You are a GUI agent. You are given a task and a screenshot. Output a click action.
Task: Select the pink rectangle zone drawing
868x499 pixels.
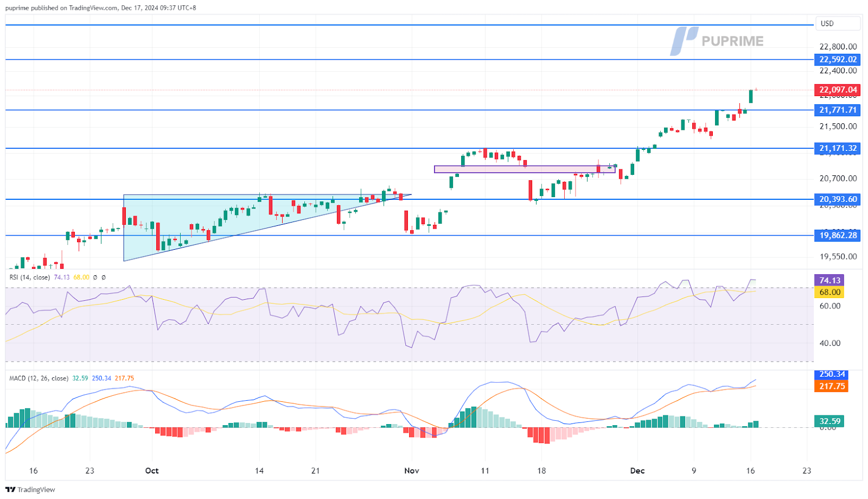click(525, 169)
